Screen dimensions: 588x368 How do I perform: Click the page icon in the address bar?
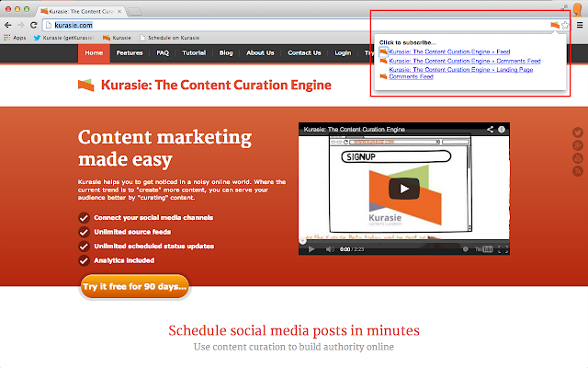point(49,25)
